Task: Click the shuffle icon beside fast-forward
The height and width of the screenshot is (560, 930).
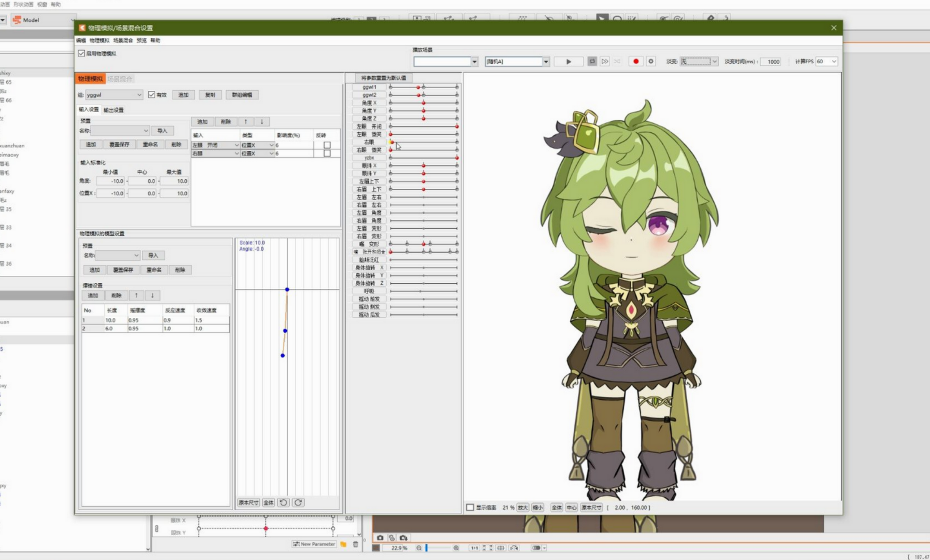Action: tap(617, 61)
